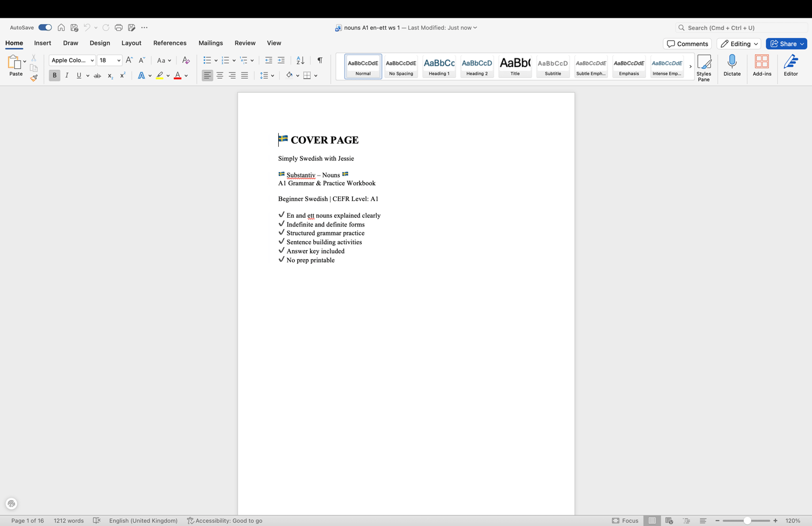Viewport: 812px width, 526px height.
Task: Apply the Title style
Action: (515, 67)
